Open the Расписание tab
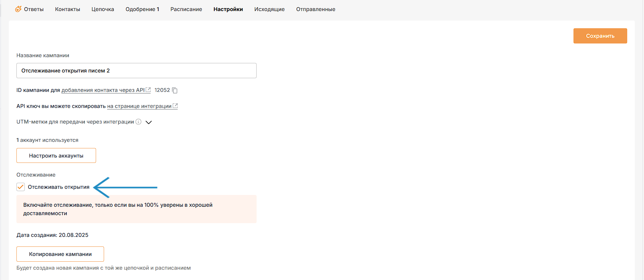The height and width of the screenshot is (280, 644). click(x=186, y=9)
